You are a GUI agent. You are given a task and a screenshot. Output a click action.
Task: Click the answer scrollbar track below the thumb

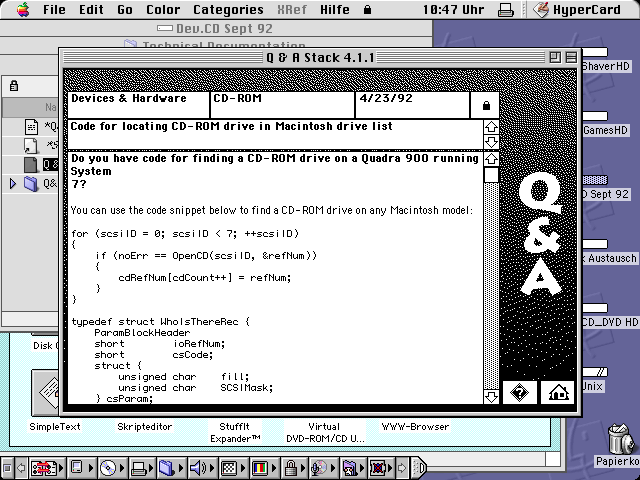click(x=491, y=286)
